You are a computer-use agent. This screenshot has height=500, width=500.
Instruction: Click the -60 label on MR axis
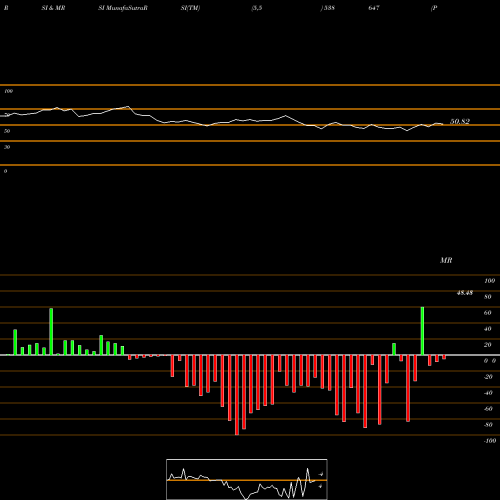coord(488,409)
